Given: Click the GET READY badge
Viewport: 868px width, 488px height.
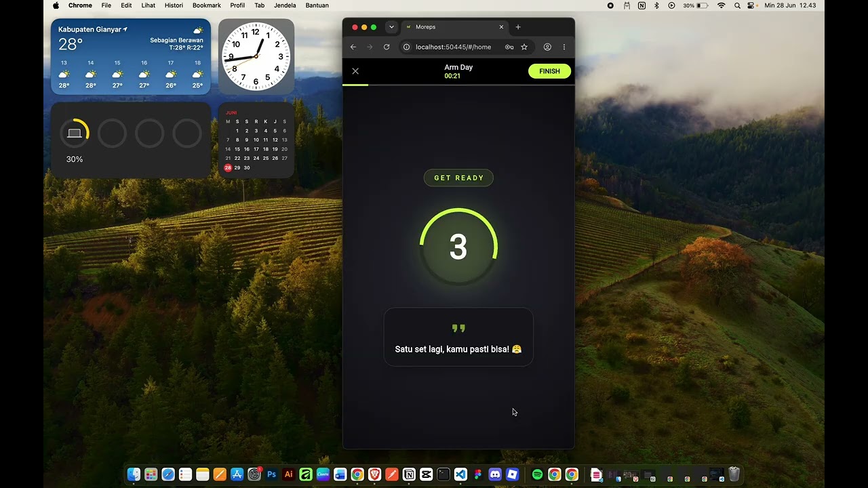Looking at the screenshot, I should [x=458, y=178].
